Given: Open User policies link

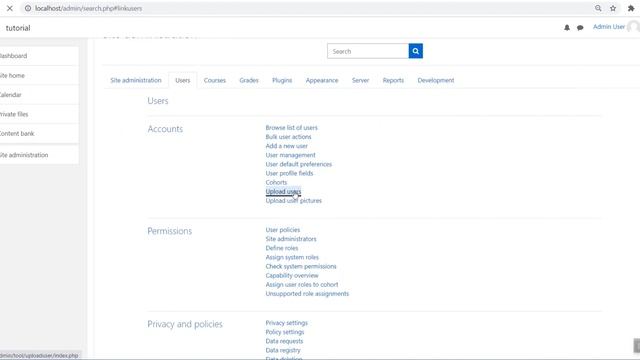Looking at the screenshot, I should pyautogui.click(x=282, y=230).
